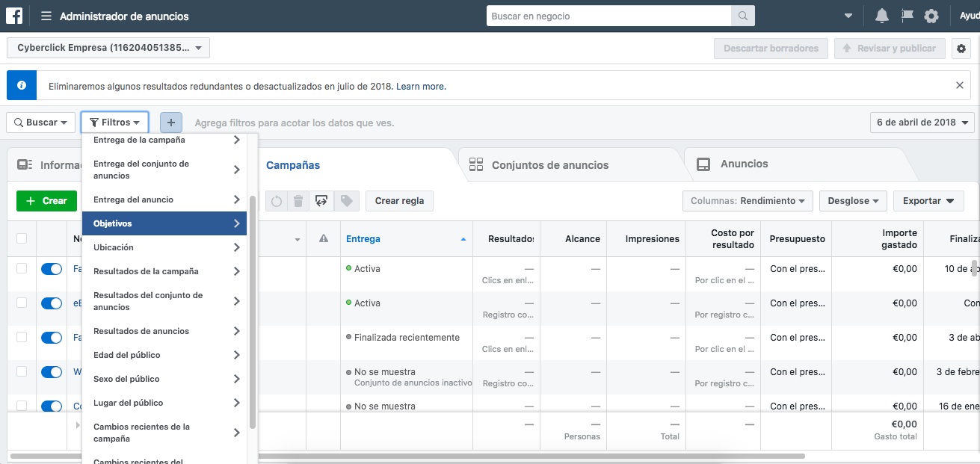Click the Facebook logo icon
This screenshot has height=464, width=980.
(x=15, y=16)
